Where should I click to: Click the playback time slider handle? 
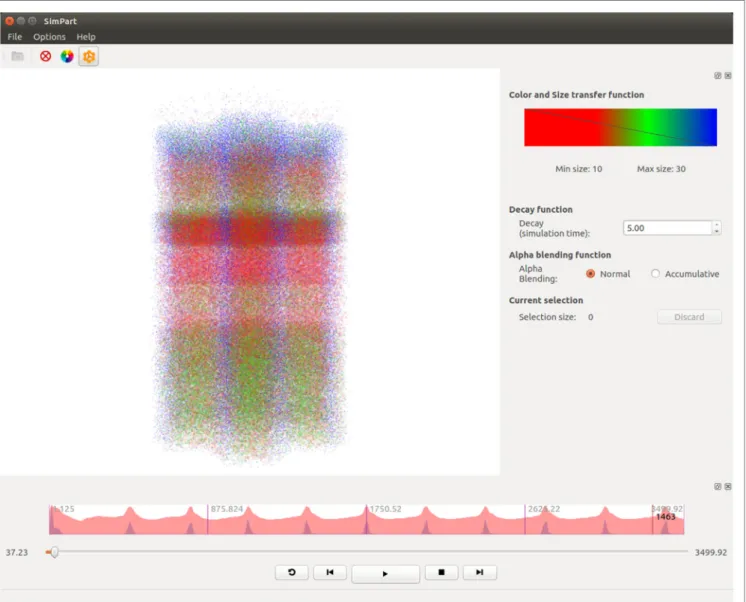click(x=55, y=552)
